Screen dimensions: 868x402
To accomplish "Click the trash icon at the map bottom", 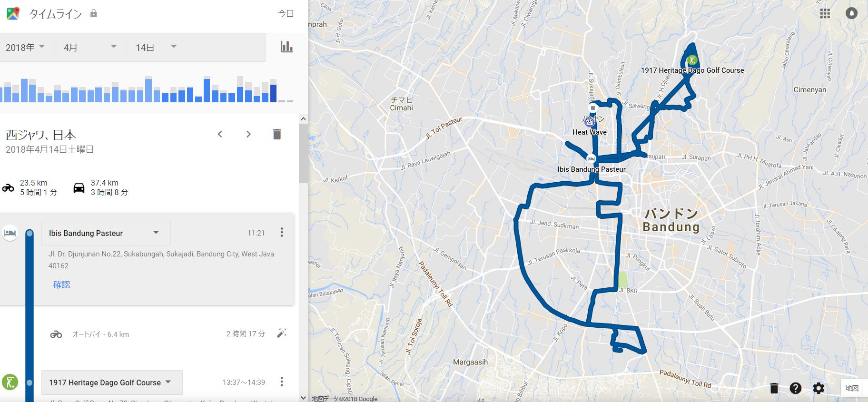I will pos(774,388).
